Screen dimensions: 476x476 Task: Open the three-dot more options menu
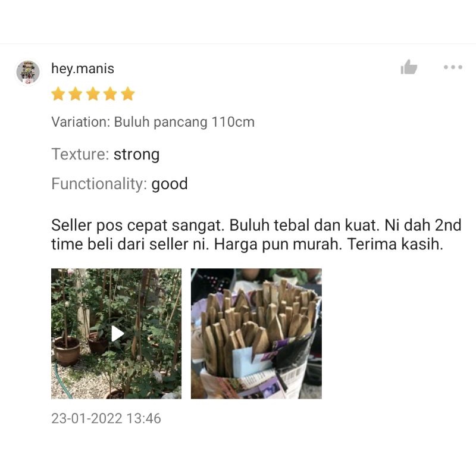click(x=453, y=67)
